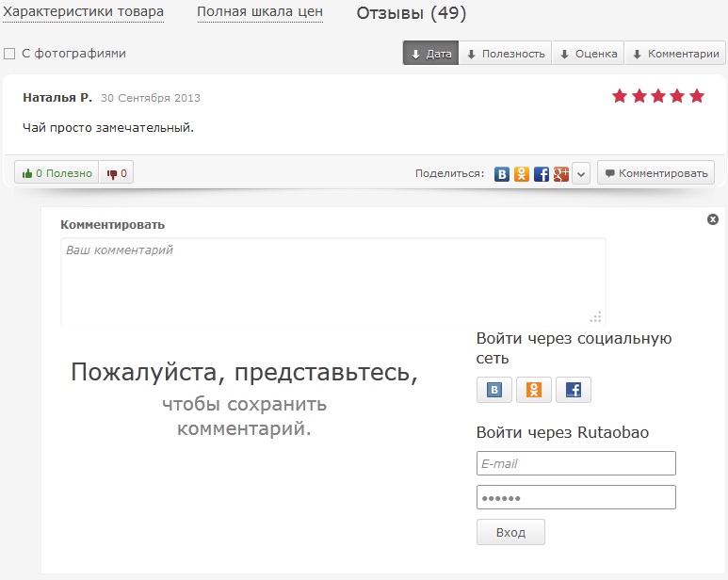Expand more sharing options dropdown
The height and width of the screenshot is (580, 728).
[581, 174]
